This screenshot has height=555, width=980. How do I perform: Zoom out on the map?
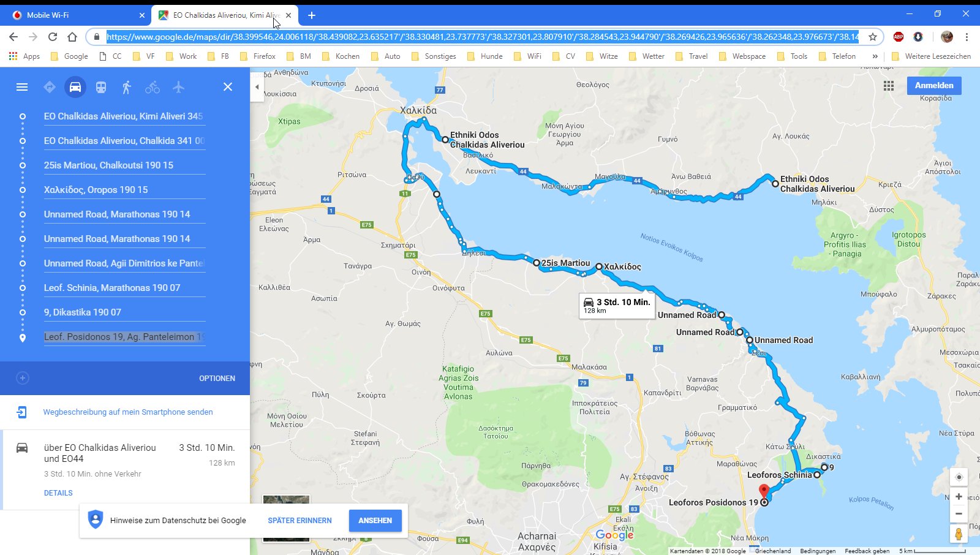959,514
